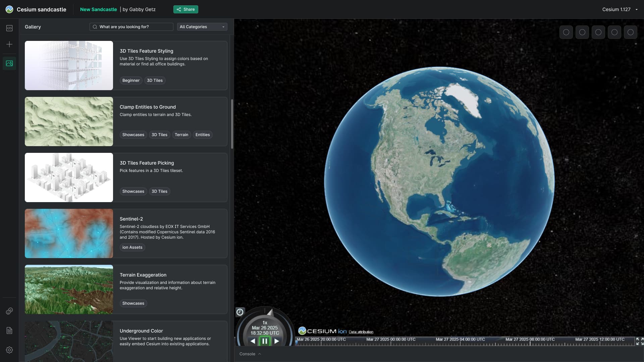This screenshot has width=644, height=362.
Task: Open the Cesium 1.127 version dropdown
Action: 620,9
